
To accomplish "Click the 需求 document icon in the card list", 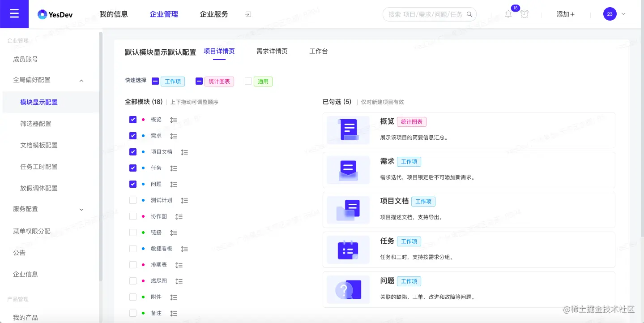I will pyautogui.click(x=348, y=170).
